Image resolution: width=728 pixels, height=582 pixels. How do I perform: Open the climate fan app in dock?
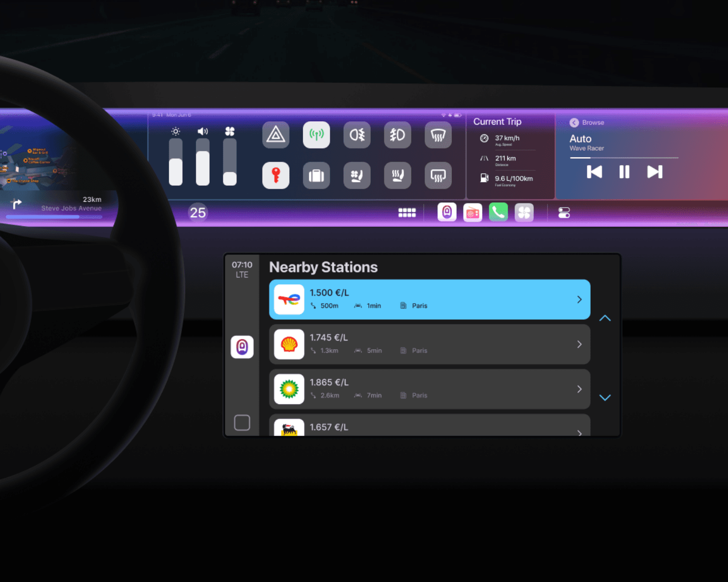(x=524, y=212)
